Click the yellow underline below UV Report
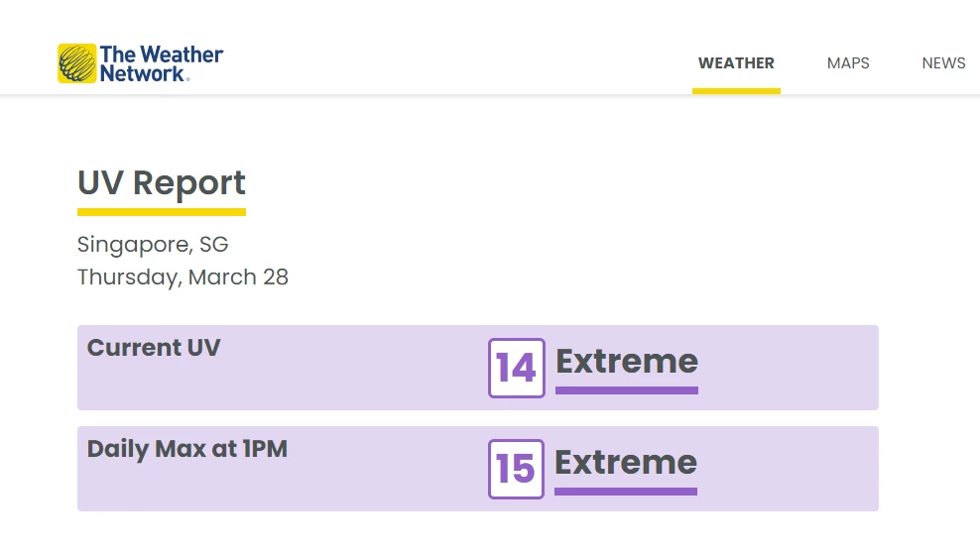Screen dimensions: 980x553 [162, 211]
